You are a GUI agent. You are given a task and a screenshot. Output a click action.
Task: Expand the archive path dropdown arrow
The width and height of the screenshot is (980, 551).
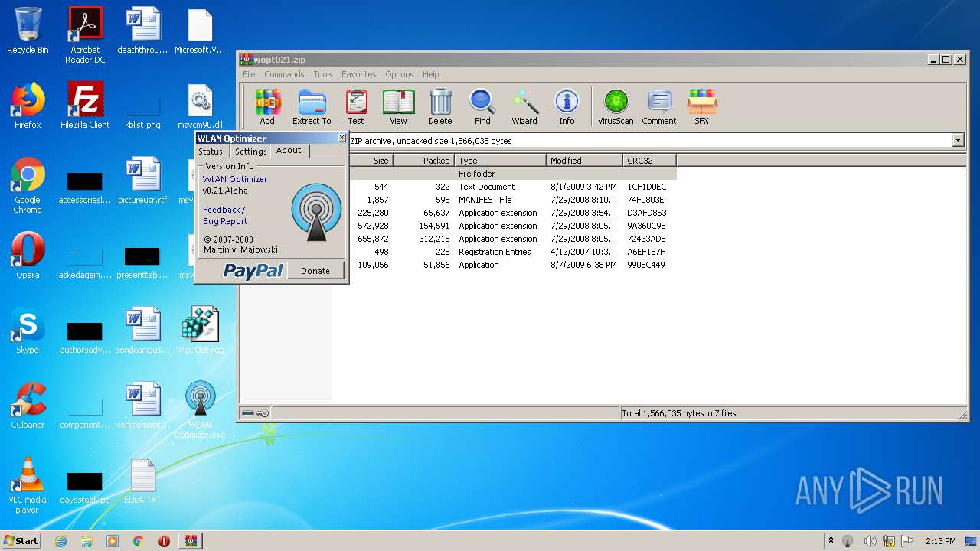(957, 141)
